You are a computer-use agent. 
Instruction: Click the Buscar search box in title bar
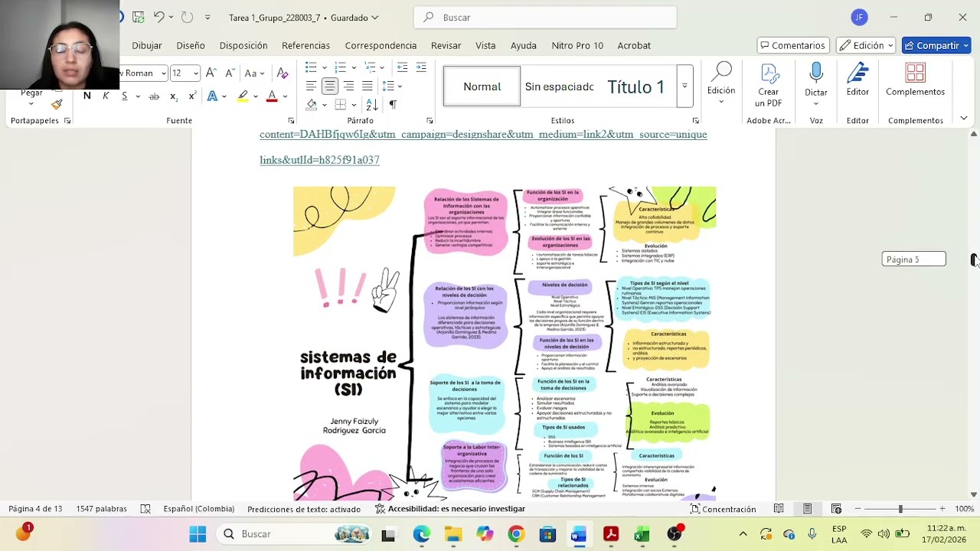[545, 17]
